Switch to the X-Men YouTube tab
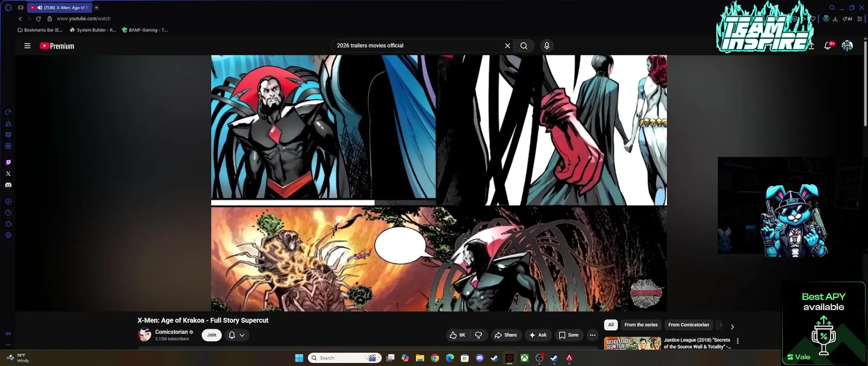Screen dimensions: 868x366 60,8
